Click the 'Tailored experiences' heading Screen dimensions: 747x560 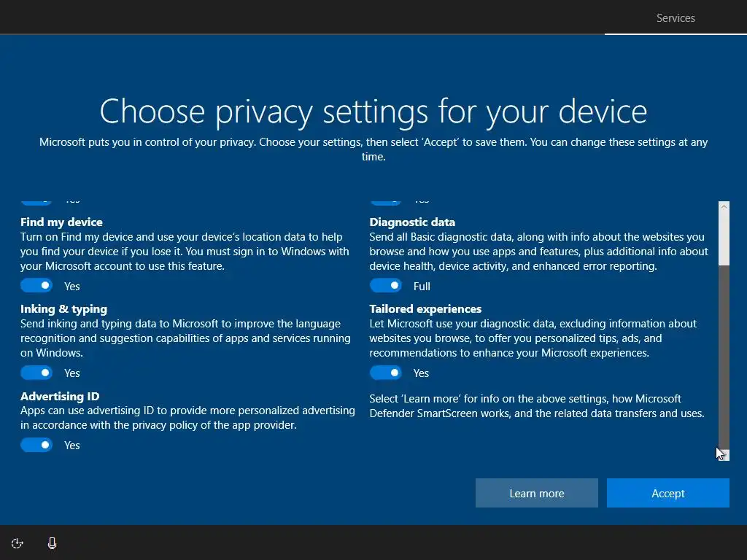[425, 309]
